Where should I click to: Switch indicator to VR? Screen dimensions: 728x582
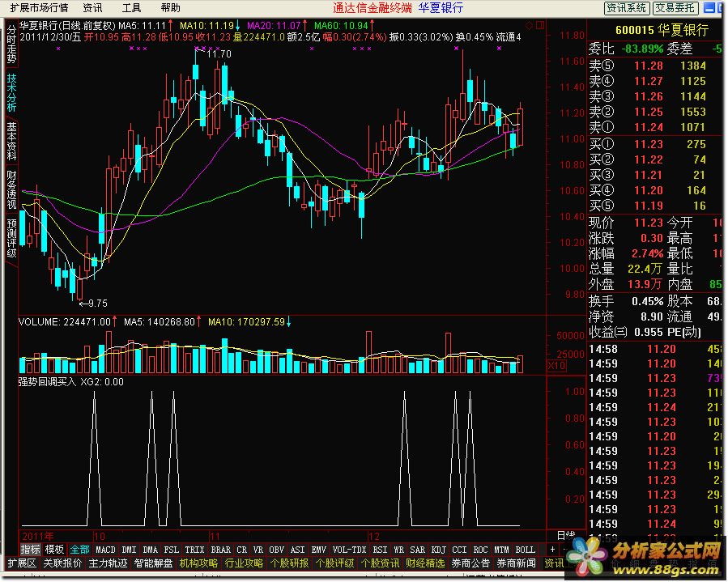coord(258,550)
